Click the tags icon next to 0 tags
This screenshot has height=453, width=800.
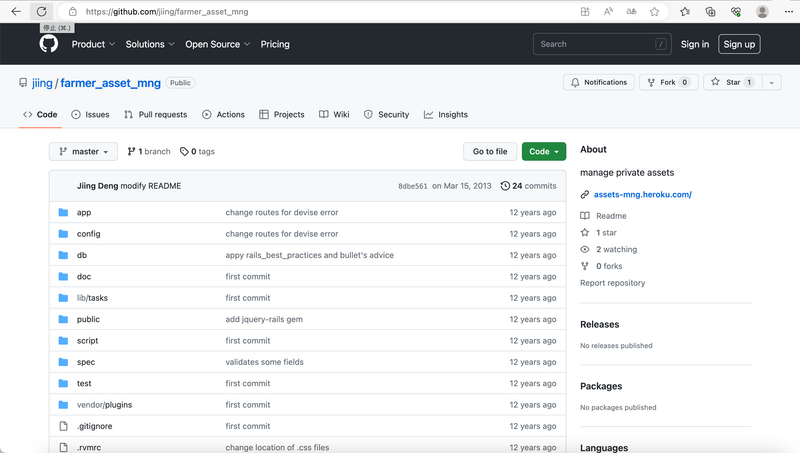184,152
